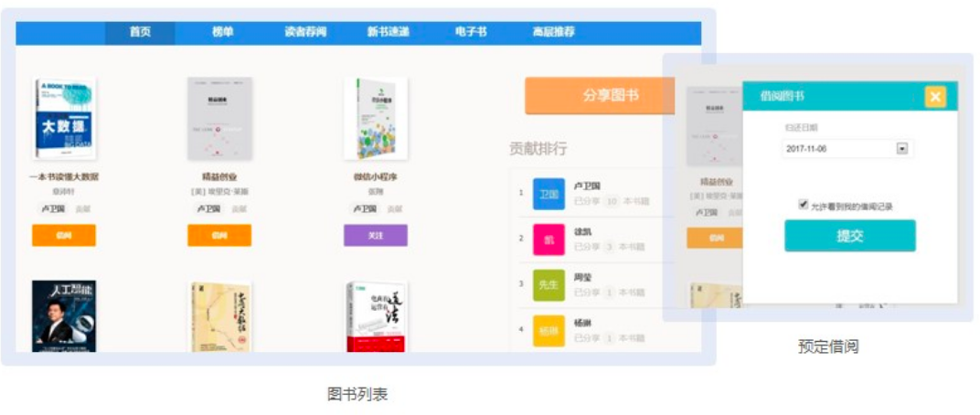This screenshot has height=415, width=980.
Task: Close the 借阅图书 dialog with X
Action: point(935,97)
